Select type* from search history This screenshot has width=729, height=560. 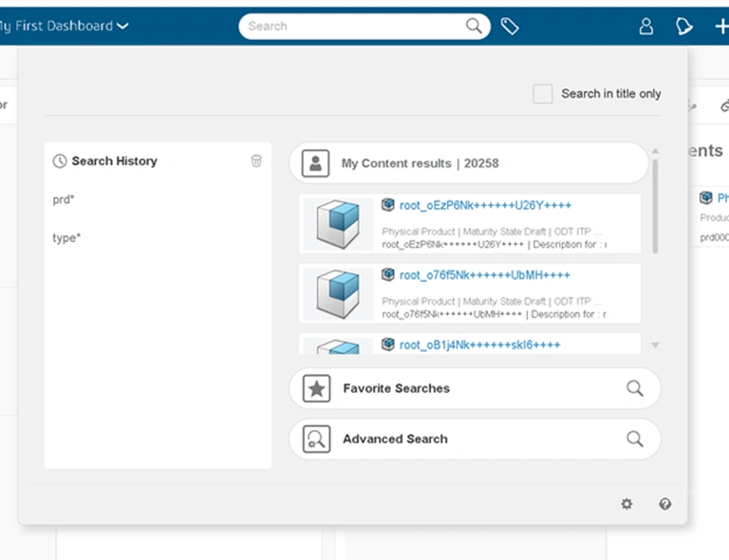pyautogui.click(x=66, y=237)
